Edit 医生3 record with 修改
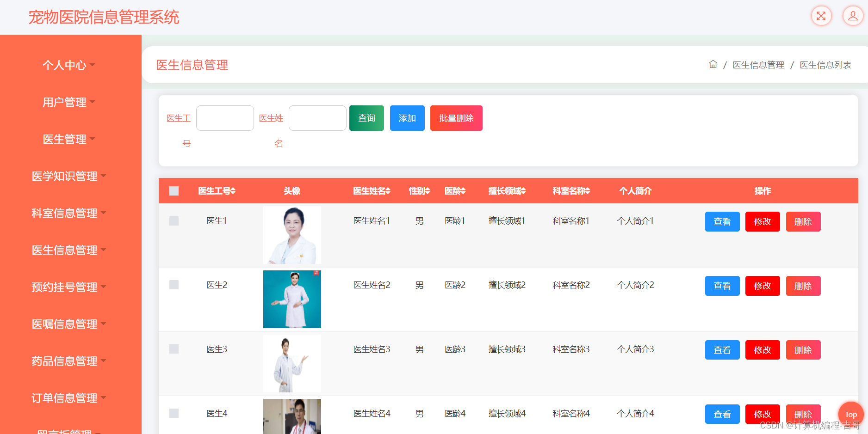 click(763, 350)
